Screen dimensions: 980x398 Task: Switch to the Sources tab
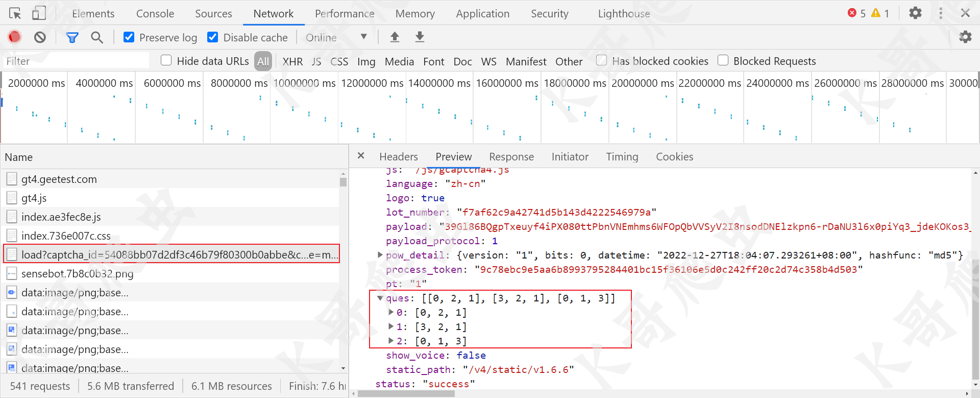click(213, 14)
